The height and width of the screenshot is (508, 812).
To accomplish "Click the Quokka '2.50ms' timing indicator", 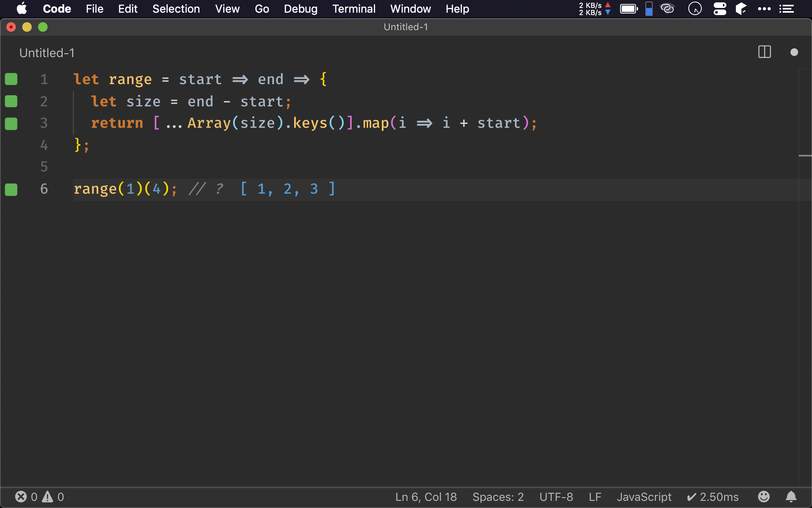I will [713, 497].
